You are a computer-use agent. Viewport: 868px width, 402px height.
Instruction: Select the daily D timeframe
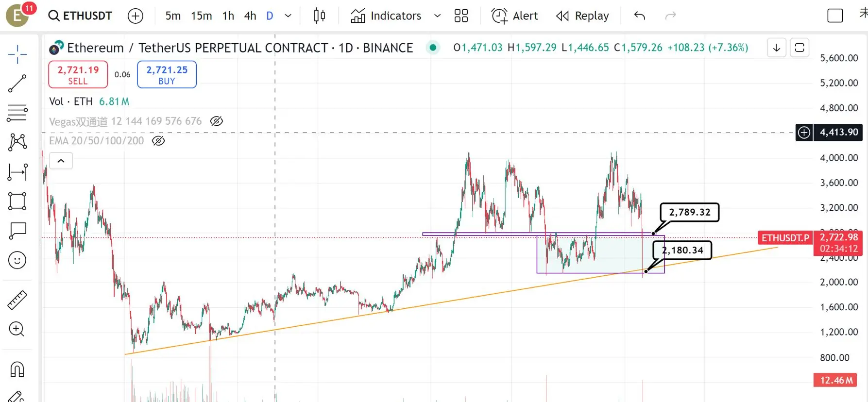[270, 16]
